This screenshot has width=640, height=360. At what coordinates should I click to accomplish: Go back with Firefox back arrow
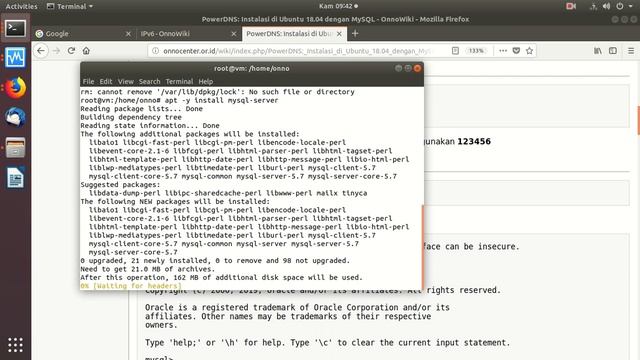pyautogui.click(x=41, y=51)
